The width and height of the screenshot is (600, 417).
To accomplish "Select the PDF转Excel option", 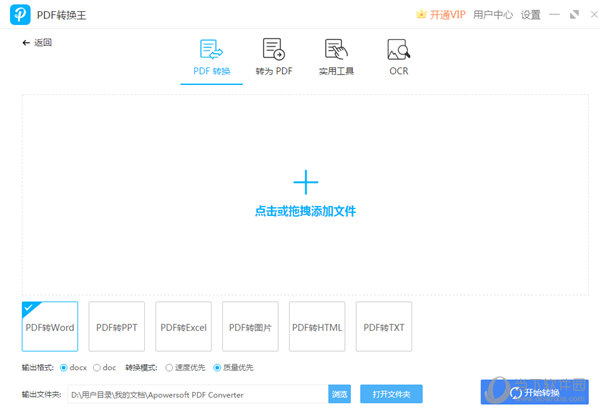I will coord(183,326).
